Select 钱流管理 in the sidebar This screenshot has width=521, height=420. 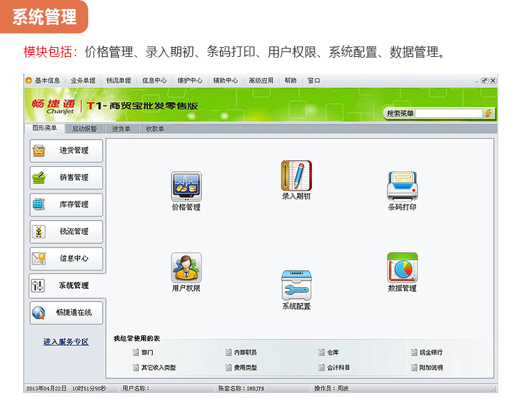point(66,231)
